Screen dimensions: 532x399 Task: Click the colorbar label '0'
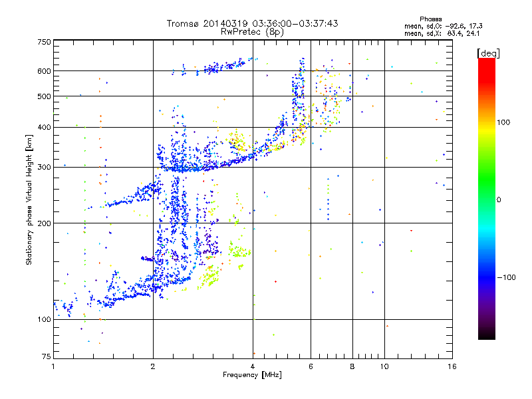pyautogui.click(x=499, y=200)
